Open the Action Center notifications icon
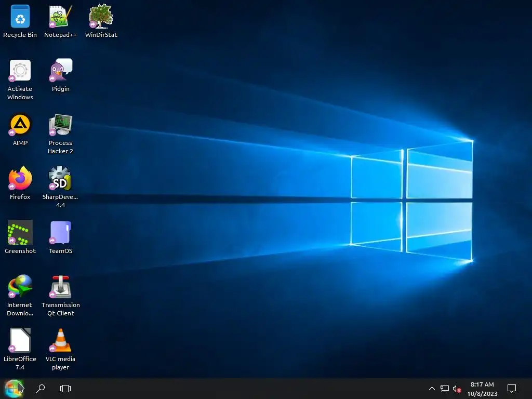This screenshot has height=399, width=532. (512, 389)
